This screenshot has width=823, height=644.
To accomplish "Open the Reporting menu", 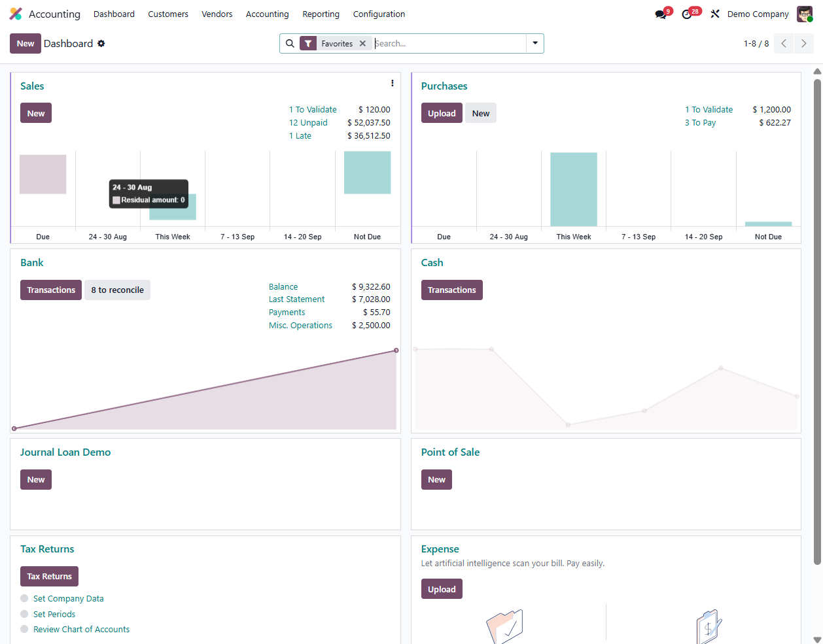I will coord(321,14).
